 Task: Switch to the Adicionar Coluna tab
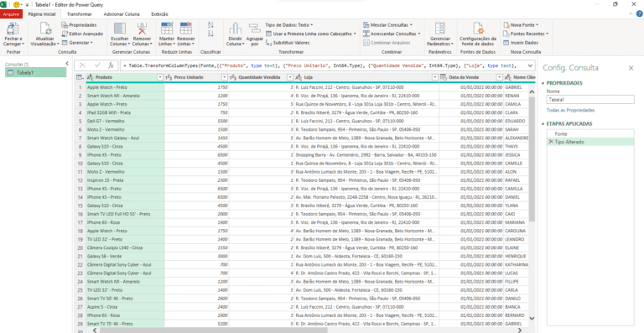coord(122,14)
